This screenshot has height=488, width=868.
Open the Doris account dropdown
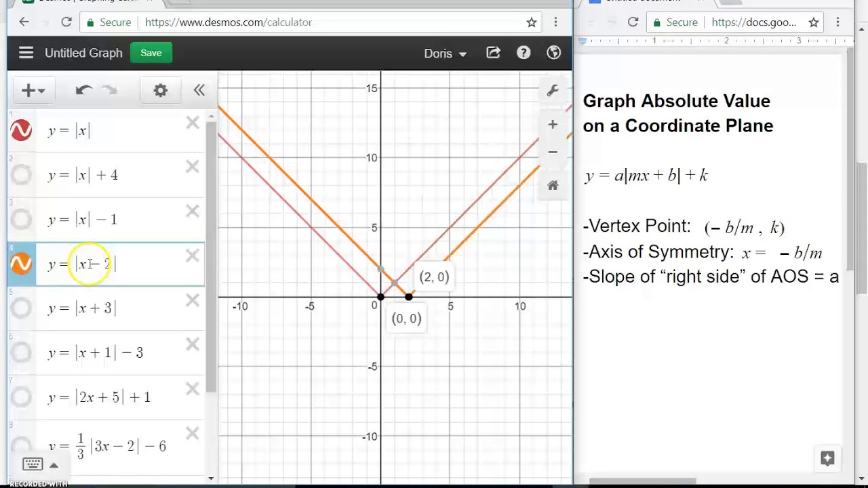[x=445, y=54]
